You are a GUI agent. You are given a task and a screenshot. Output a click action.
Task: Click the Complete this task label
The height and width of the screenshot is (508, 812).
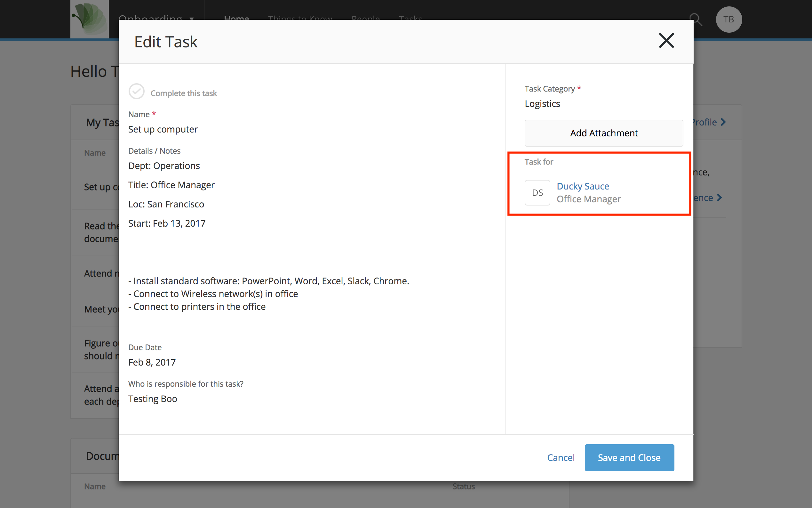pyautogui.click(x=184, y=93)
